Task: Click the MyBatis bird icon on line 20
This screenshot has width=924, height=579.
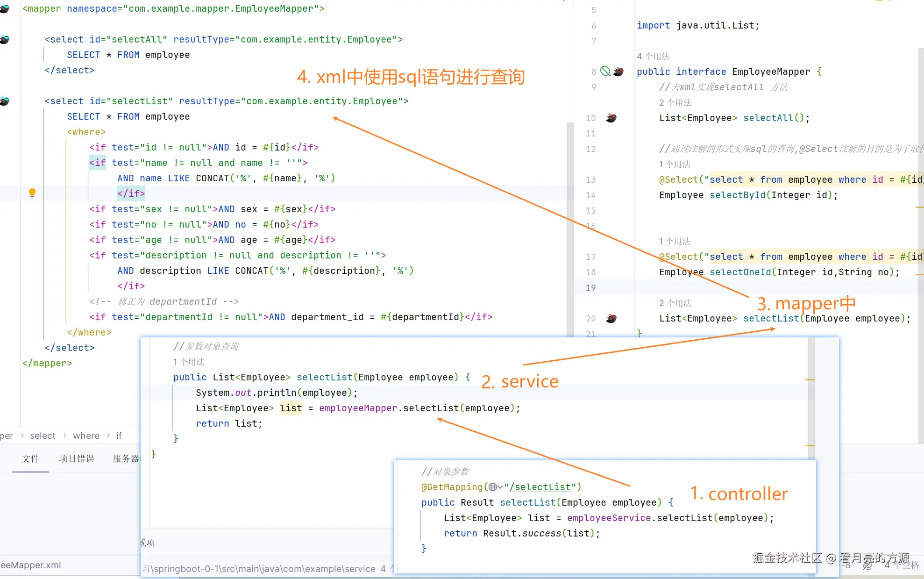Action: [611, 318]
